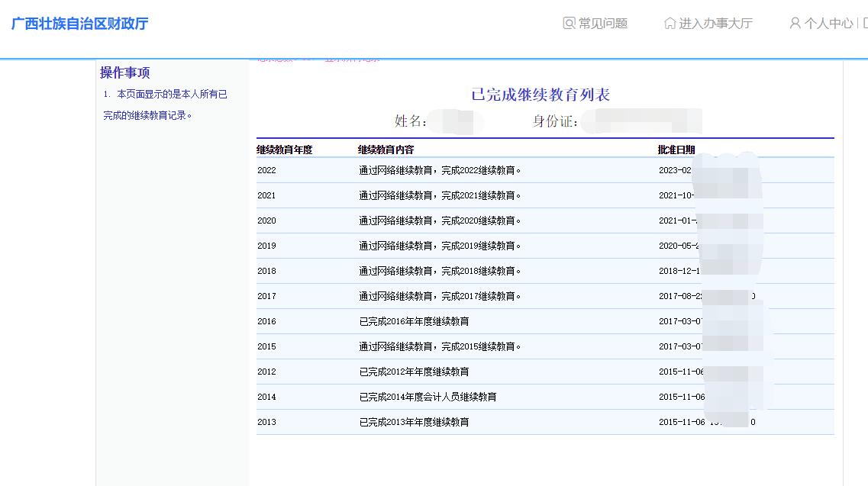Click the cut-off icon right of 个人中心
The image size is (868, 486).
865,23
